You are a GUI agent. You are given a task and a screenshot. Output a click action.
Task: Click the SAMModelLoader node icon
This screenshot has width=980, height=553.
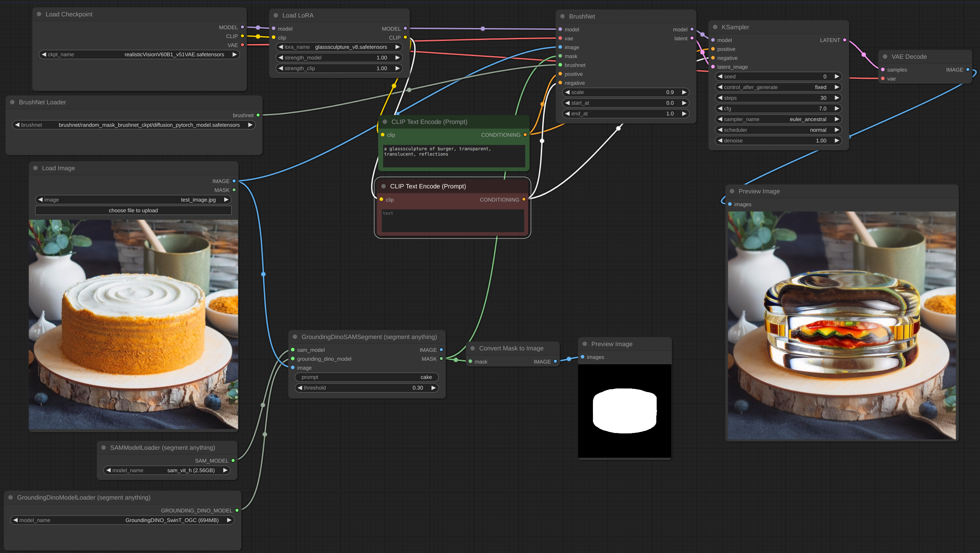(x=102, y=447)
